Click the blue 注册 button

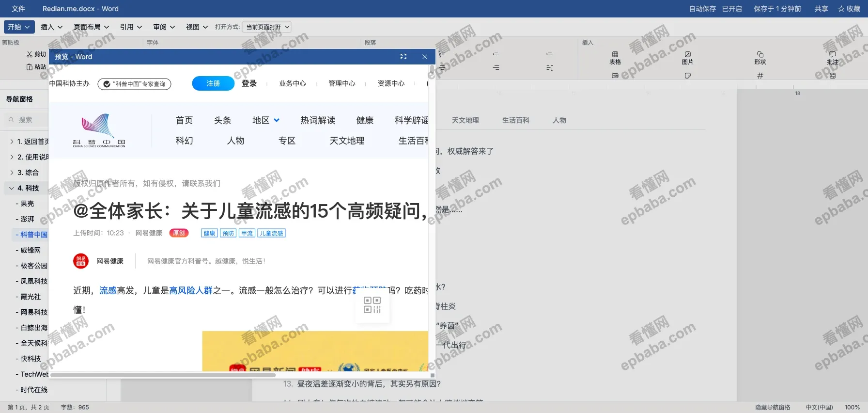pyautogui.click(x=213, y=83)
